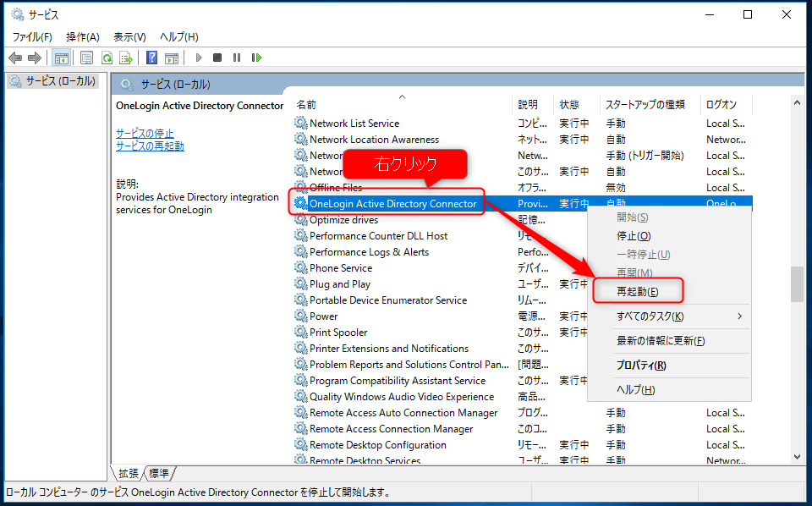Open the ファイル(F) menu
This screenshot has height=506, width=812.
(32, 36)
